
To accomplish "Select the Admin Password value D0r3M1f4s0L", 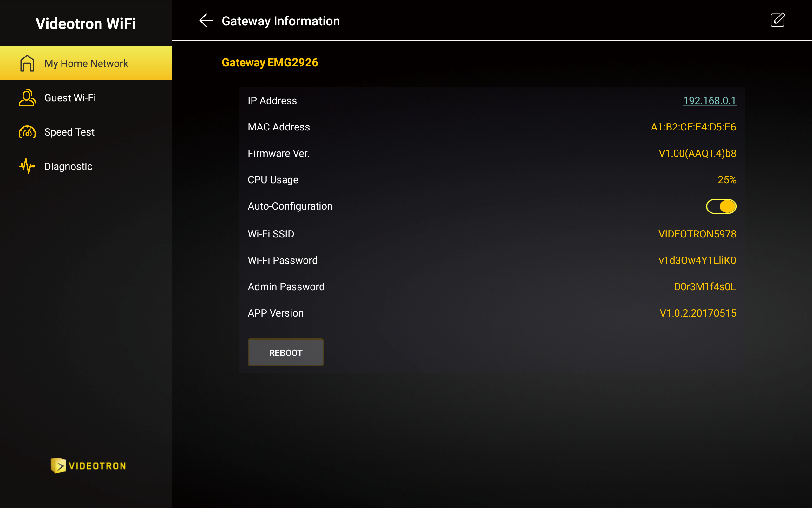I will coord(705,287).
